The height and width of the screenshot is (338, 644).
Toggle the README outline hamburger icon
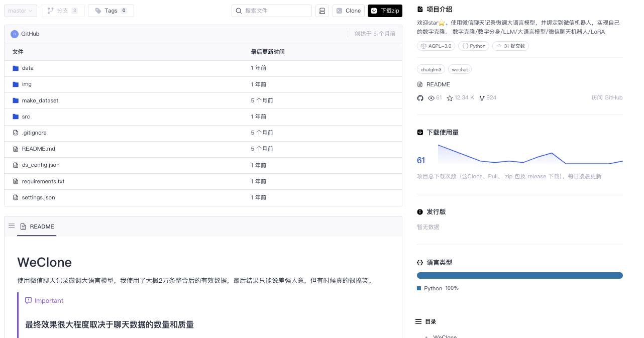click(12, 226)
